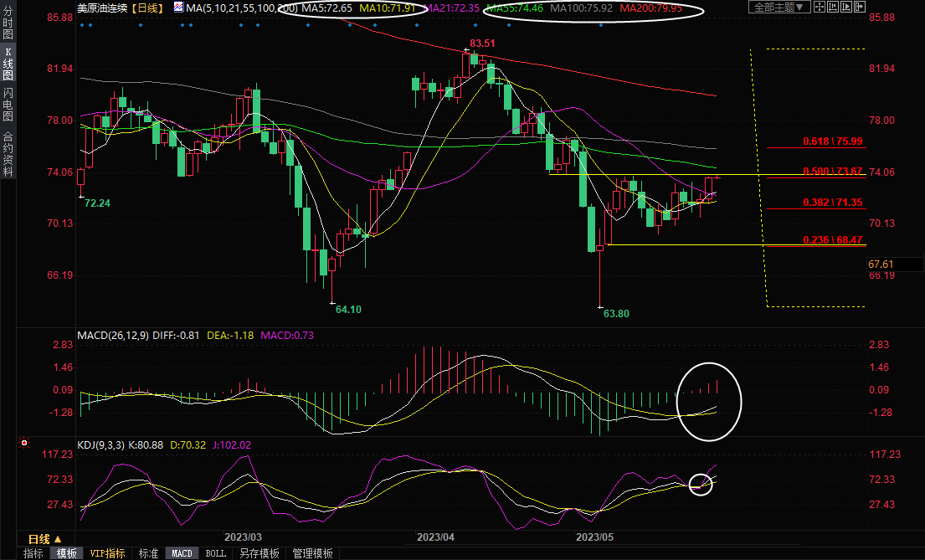
Task: Click the DEA:-1.18 value
Action: (x=231, y=335)
